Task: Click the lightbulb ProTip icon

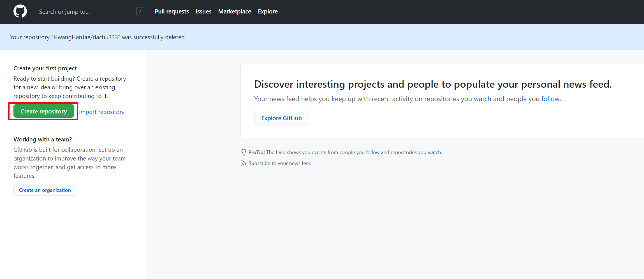Action: click(244, 152)
